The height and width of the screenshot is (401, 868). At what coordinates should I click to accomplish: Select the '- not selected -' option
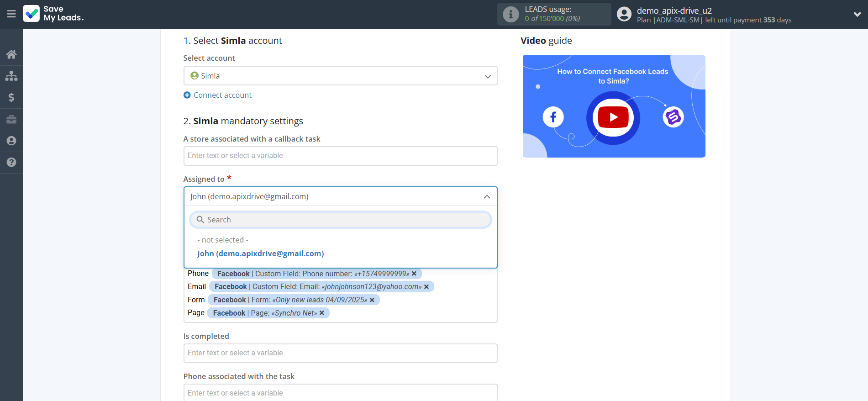click(223, 240)
